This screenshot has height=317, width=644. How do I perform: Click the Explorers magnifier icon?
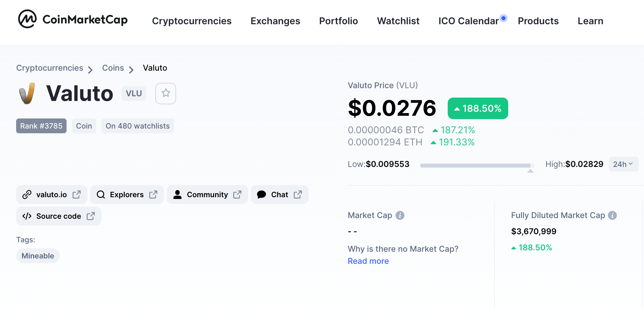click(x=101, y=195)
